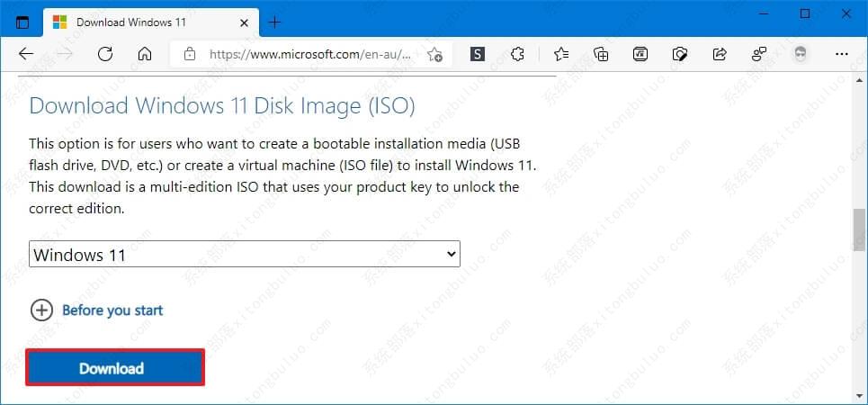The width and height of the screenshot is (868, 405).
Task: Add this page to favorites
Action: pyautogui.click(x=435, y=54)
